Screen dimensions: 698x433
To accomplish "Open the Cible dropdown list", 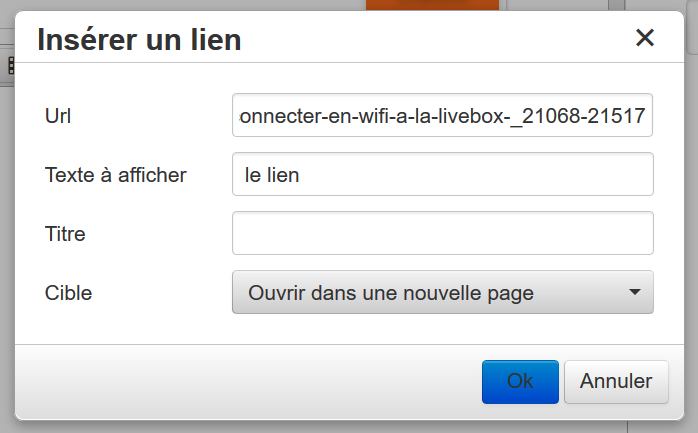I will pos(442,293).
